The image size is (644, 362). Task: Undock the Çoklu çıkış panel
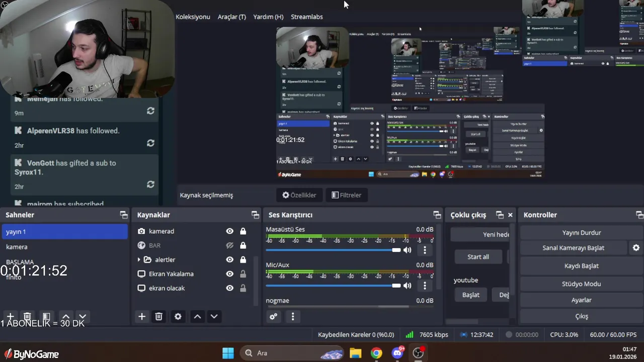(x=500, y=215)
